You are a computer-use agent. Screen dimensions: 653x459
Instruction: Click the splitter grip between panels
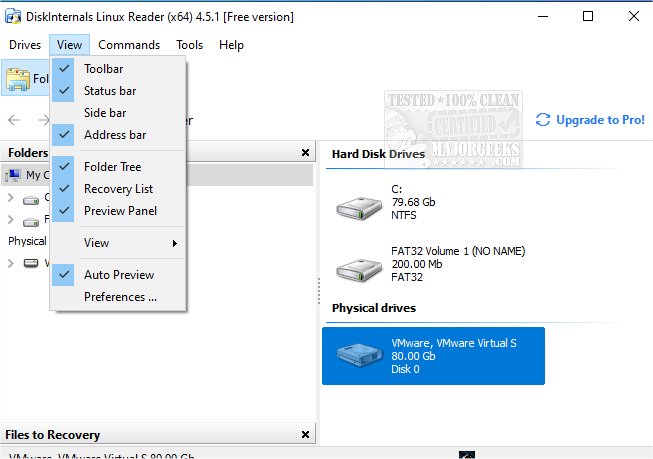(319, 290)
